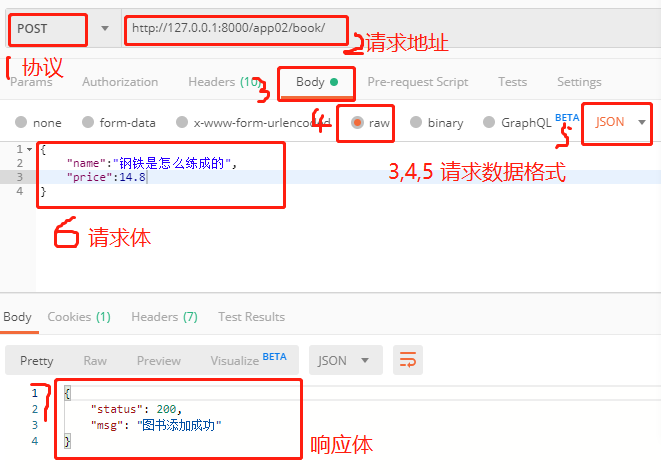Viewport: 661px width, 474px height.
Task: Show the response Cookies tab
Action: pyautogui.click(x=78, y=317)
